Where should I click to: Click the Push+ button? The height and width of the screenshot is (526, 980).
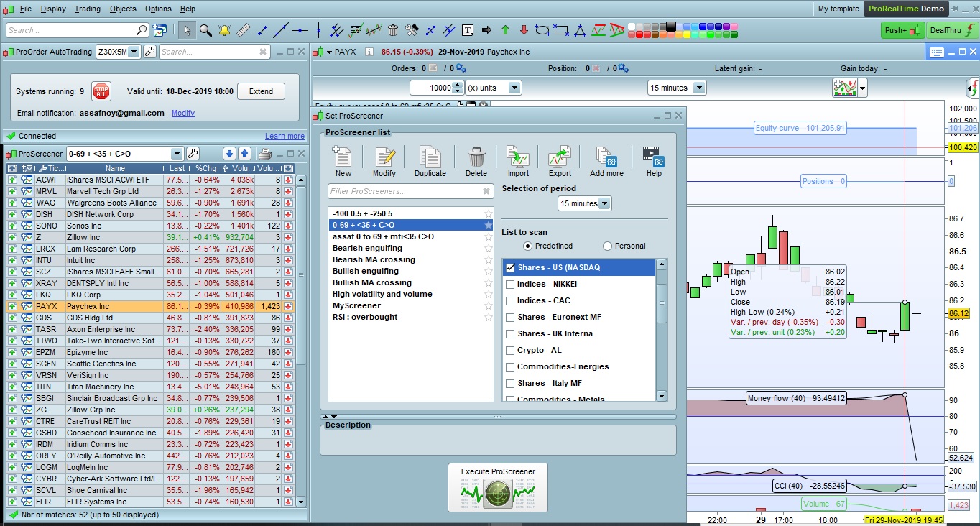[902, 30]
